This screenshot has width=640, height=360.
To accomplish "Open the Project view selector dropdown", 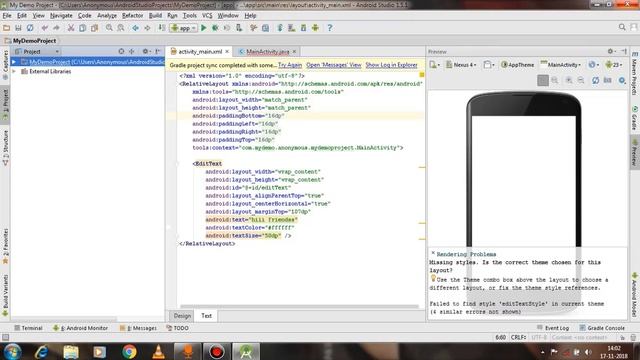I will [x=37, y=51].
